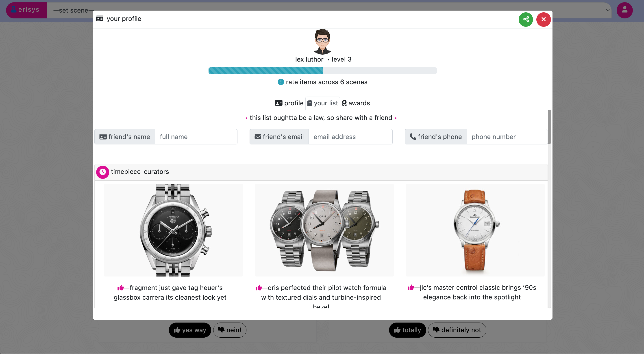Screen dimensions: 644x354
Task: Click thumbs-up icon on Oris caption
Action: [x=259, y=288]
